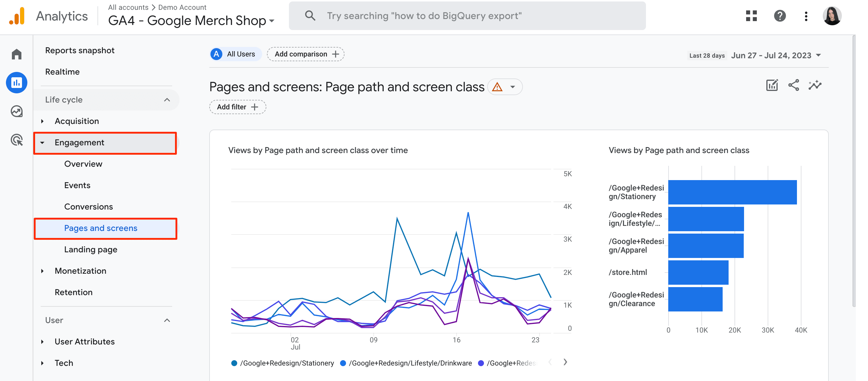Click the Customize report icon
This screenshot has height=381, width=868.
coord(772,85)
